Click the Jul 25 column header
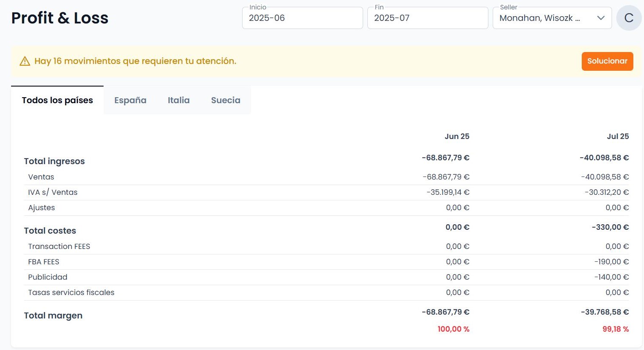The height and width of the screenshot is (350, 644). (x=618, y=136)
